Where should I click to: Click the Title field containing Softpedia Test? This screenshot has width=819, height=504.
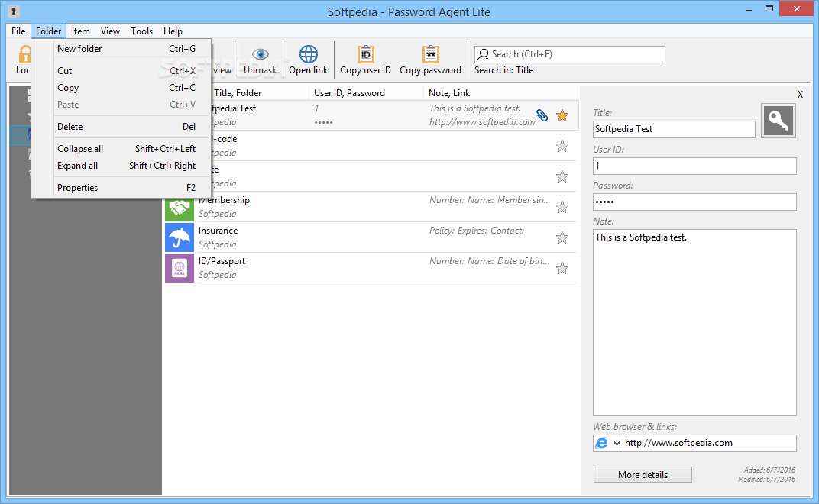(x=674, y=129)
